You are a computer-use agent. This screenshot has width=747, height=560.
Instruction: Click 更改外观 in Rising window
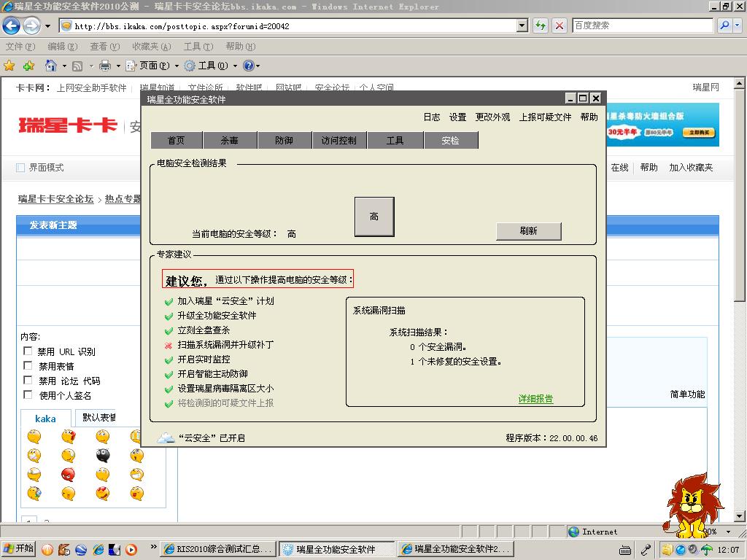click(x=492, y=117)
